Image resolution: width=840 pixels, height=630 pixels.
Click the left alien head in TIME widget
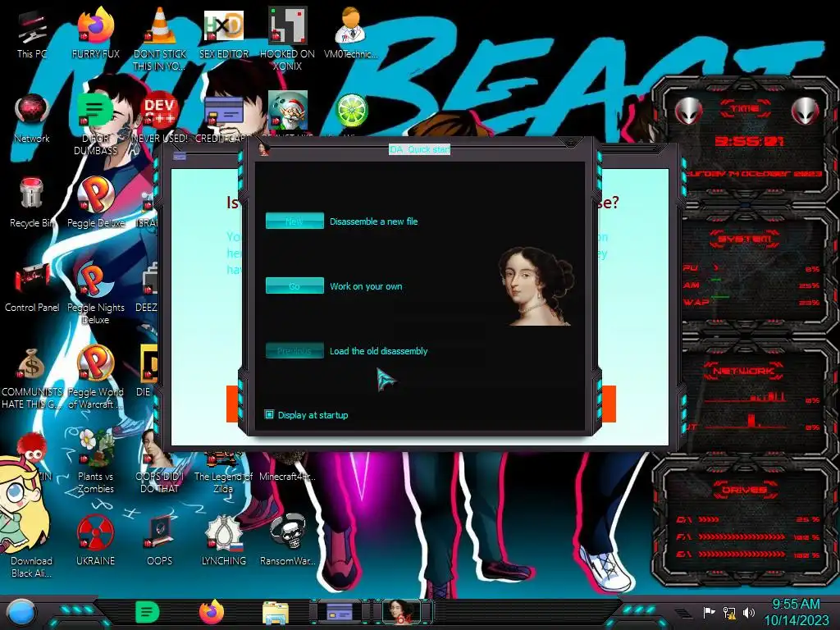[689, 111]
